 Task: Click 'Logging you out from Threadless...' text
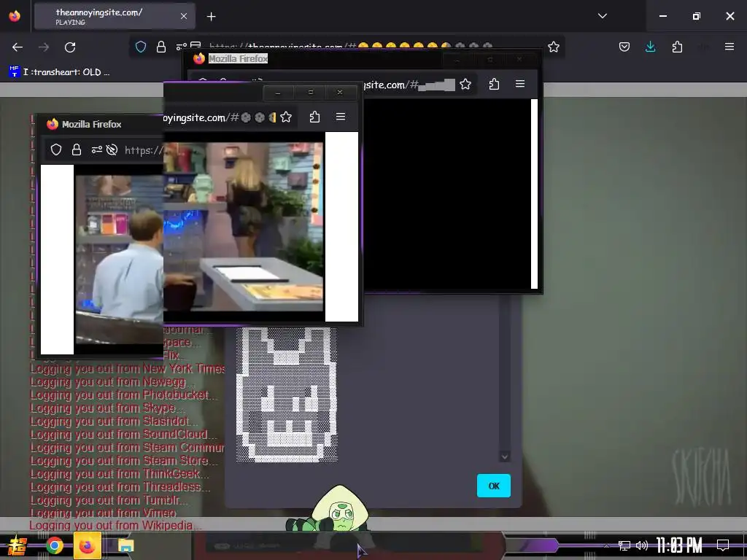(x=120, y=487)
